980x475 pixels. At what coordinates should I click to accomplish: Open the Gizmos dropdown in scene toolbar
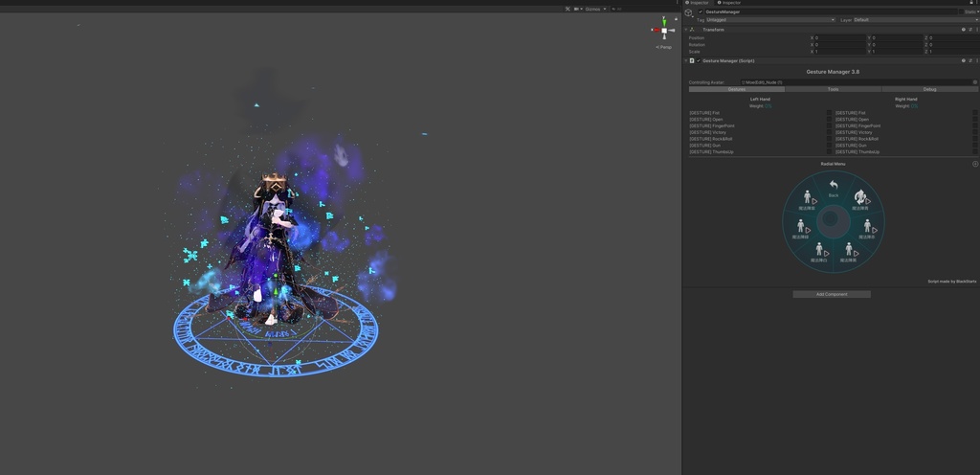point(595,9)
